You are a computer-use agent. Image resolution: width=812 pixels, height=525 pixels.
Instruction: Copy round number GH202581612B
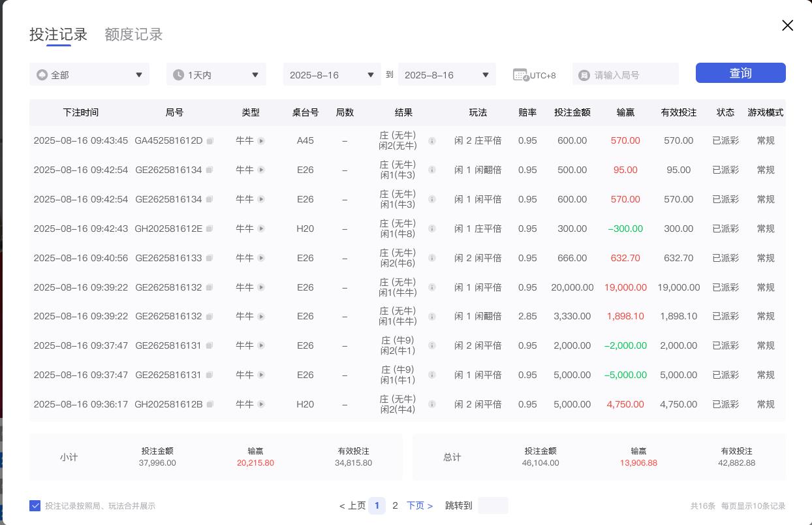tap(210, 405)
